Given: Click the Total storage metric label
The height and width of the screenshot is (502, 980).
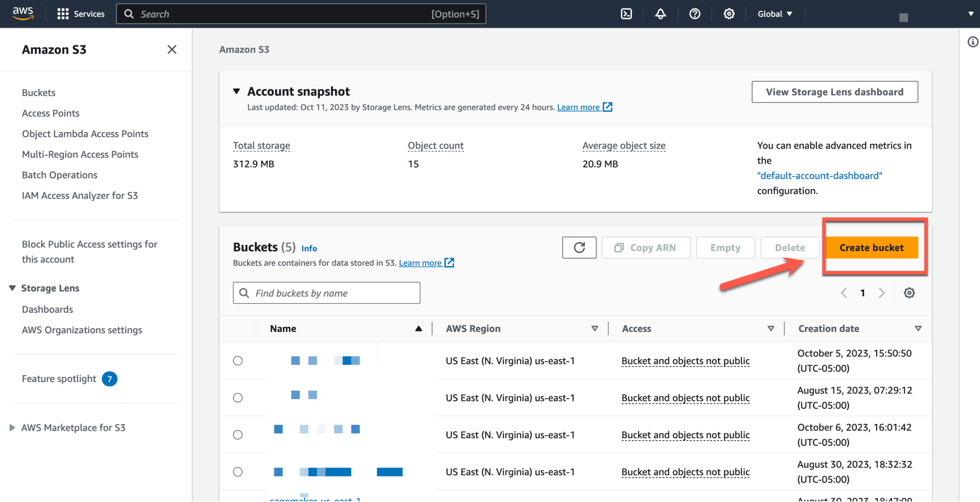Looking at the screenshot, I should point(261,146).
